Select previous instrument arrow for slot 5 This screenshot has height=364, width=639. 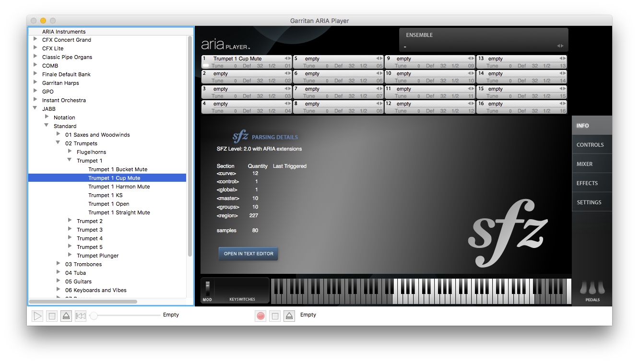coord(378,59)
